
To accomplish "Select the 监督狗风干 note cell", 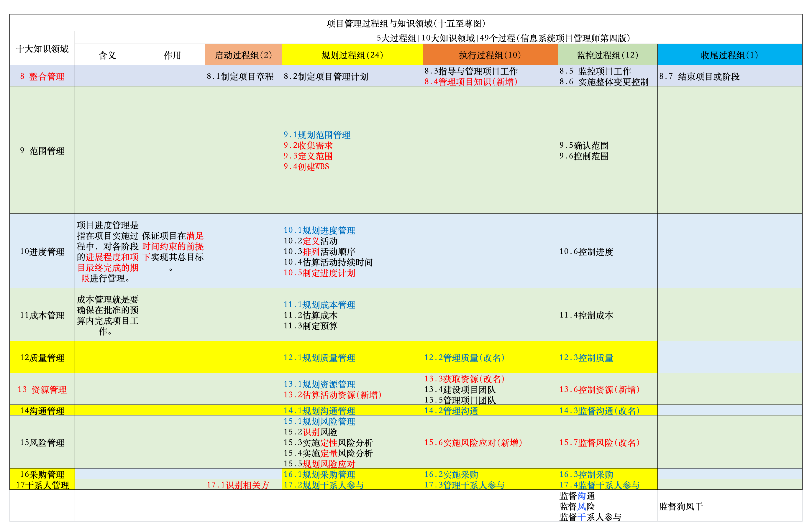I will 729,505.
